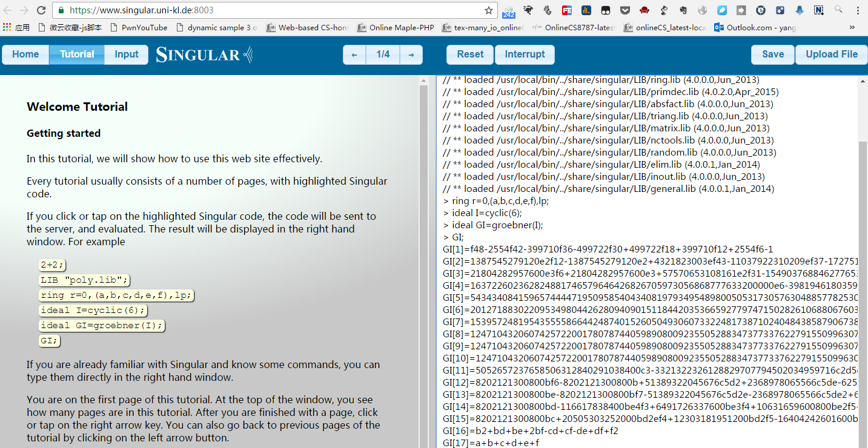Open the blue bar-chart extension icon

[586, 10]
